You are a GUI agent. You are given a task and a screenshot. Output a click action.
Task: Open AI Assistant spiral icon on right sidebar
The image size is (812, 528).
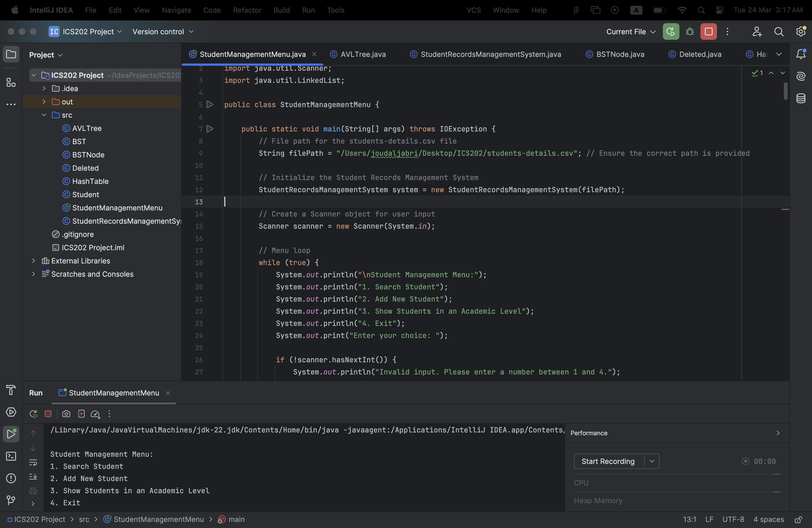tap(801, 76)
